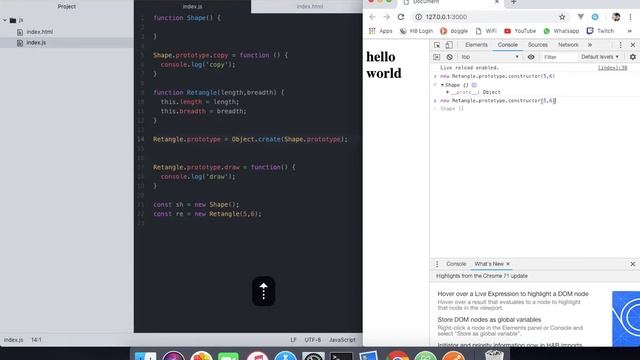Open the HB Login bookmark
The width and height of the screenshot is (640, 360).
(x=416, y=31)
